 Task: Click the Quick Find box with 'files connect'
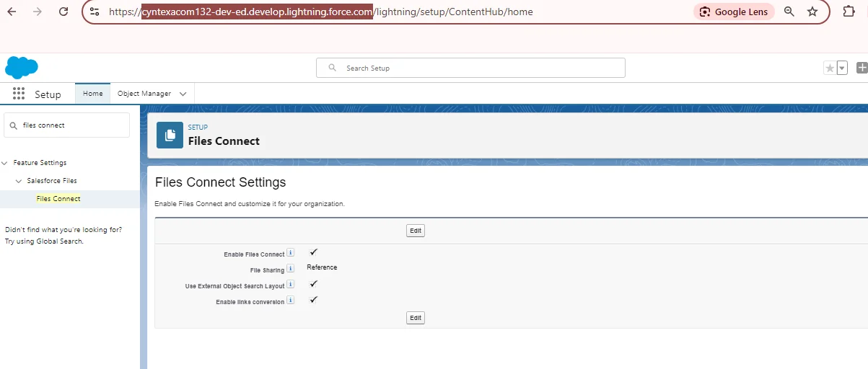pyautogui.click(x=67, y=125)
